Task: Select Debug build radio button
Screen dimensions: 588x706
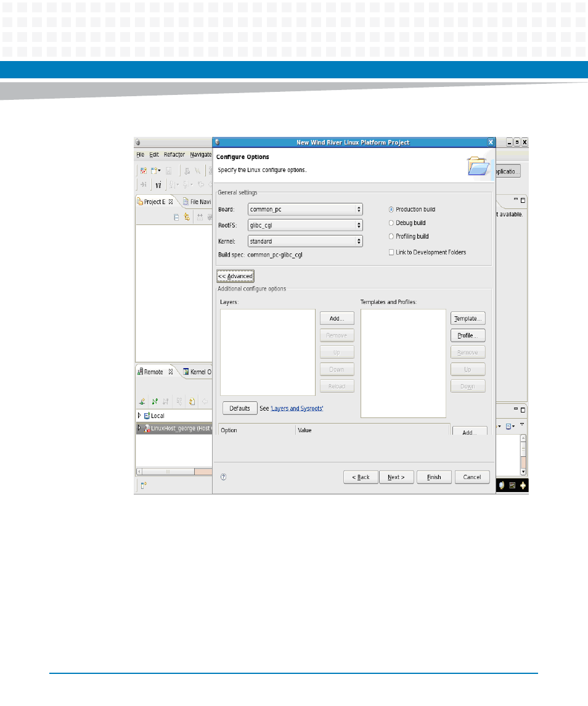Action: click(391, 223)
